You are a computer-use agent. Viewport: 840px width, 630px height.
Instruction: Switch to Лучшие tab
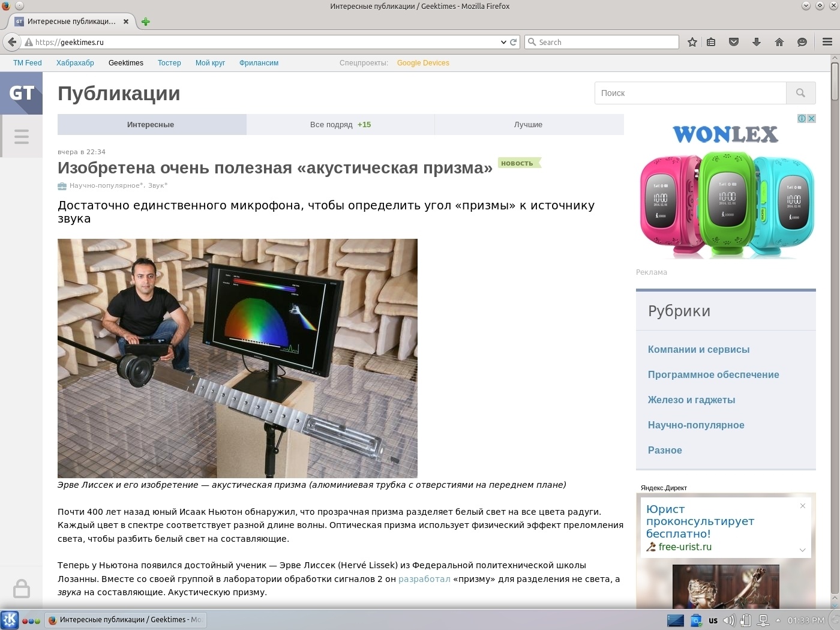pos(528,125)
